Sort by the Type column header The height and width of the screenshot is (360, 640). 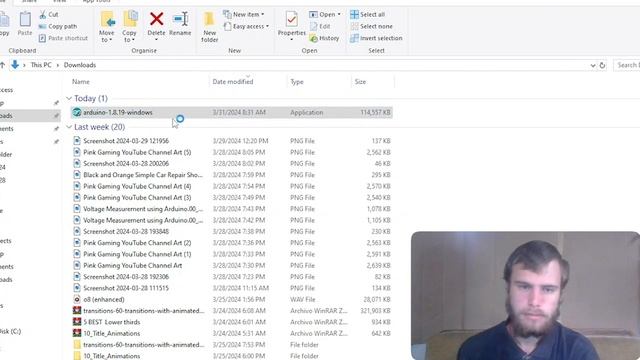[297, 82]
